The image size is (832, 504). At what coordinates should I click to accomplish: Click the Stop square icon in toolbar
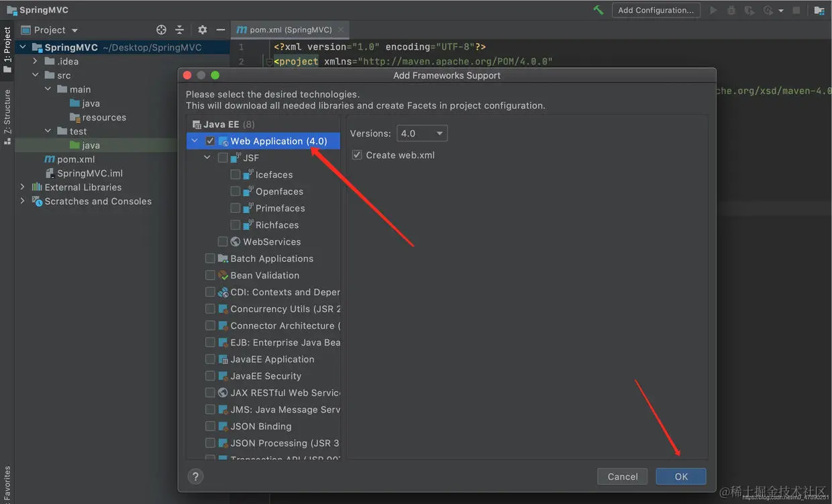[x=796, y=10]
